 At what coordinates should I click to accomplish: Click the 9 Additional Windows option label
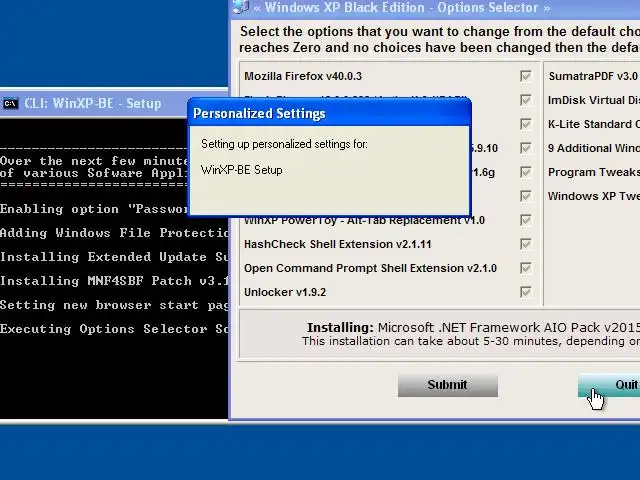coord(594,148)
